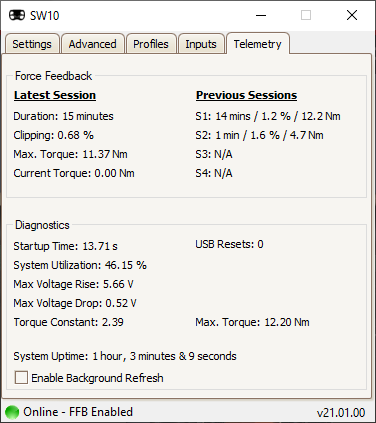Click Torque Constant: 2.39 value
Viewport: 376px width, 423px height.
point(68,322)
